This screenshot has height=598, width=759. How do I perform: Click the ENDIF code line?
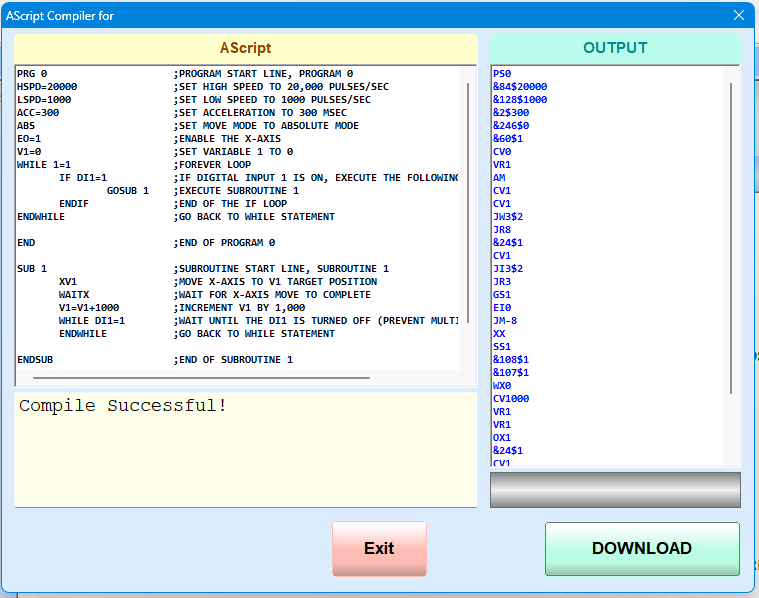tap(74, 204)
